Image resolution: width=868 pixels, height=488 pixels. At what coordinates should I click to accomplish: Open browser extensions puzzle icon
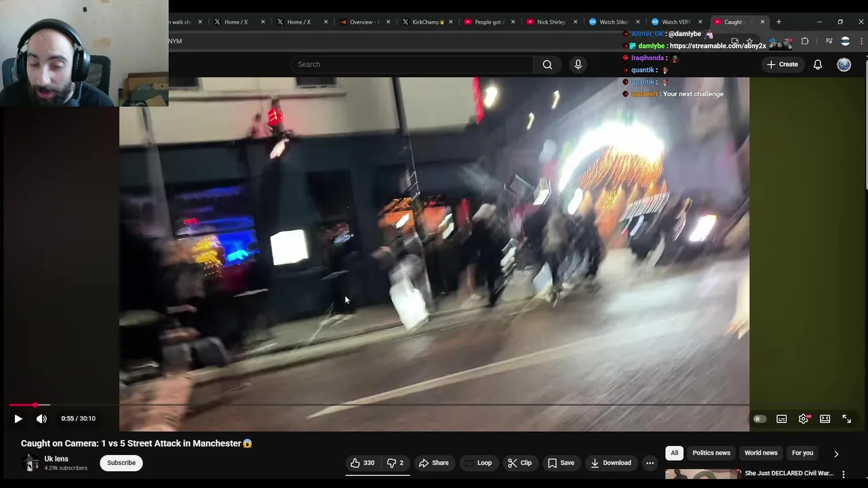pyautogui.click(x=805, y=41)
